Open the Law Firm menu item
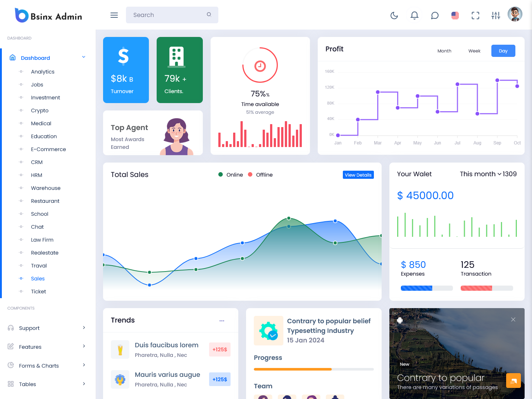 [x=42, y=240]
